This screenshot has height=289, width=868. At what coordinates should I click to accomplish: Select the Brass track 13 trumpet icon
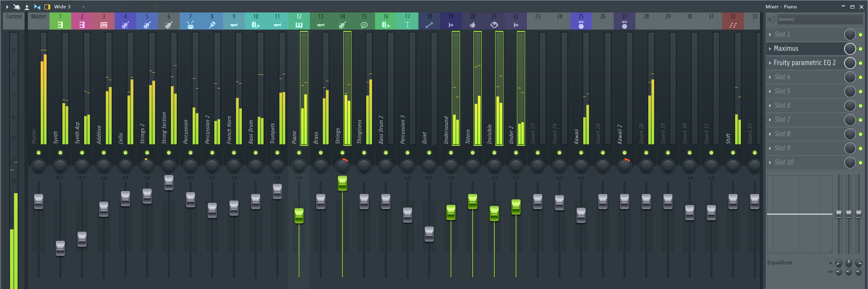[x=321, y=25]
